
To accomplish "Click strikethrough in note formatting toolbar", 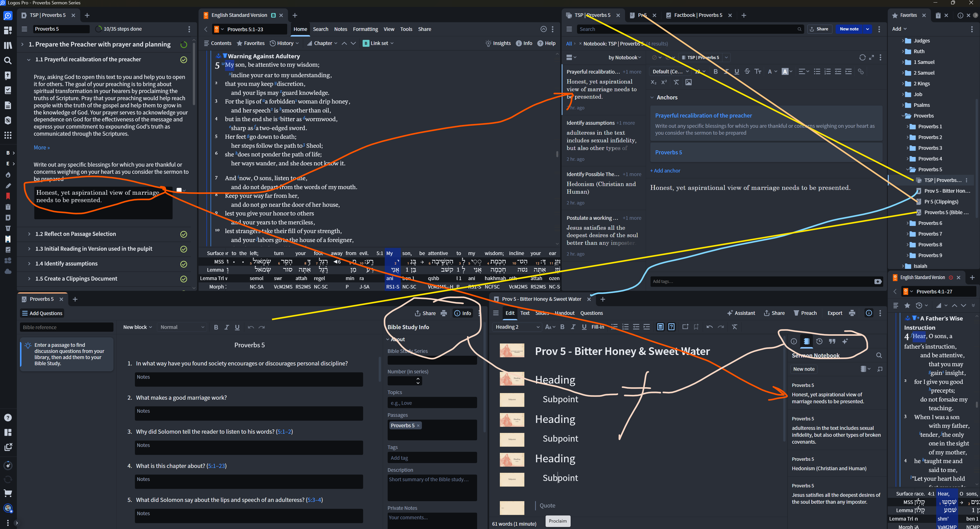I will coord(747,72).
